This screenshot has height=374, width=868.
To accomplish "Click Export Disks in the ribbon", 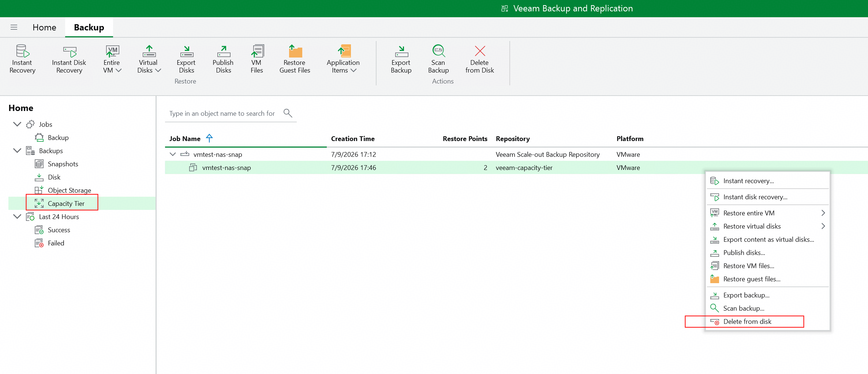I will pos(186,59).
